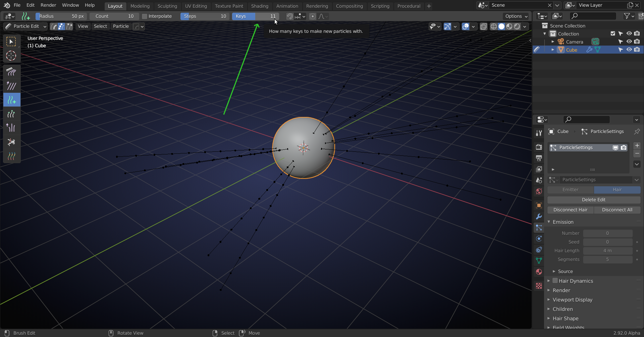
Task: Open the Object Data properties tab
Action: (539, 261)
